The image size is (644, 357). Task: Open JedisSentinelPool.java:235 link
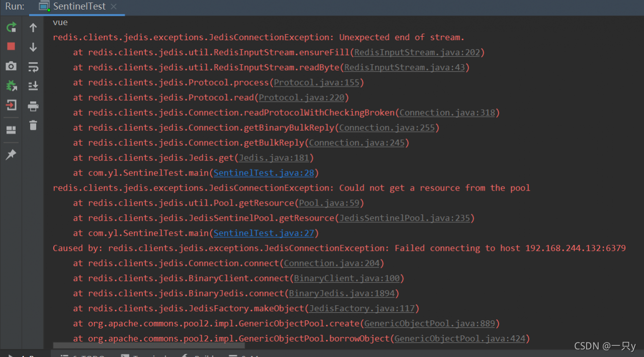[405, 218]
